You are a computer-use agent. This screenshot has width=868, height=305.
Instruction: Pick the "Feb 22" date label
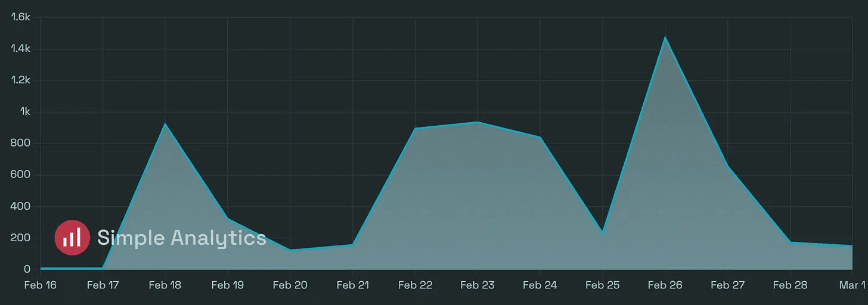click(x=415, y=285)
